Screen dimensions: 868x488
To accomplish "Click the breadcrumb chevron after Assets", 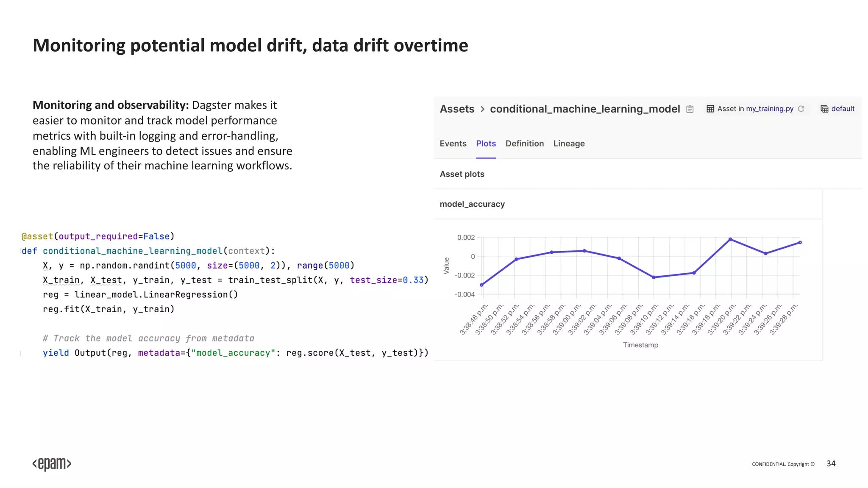I will (x=482, y=109).
